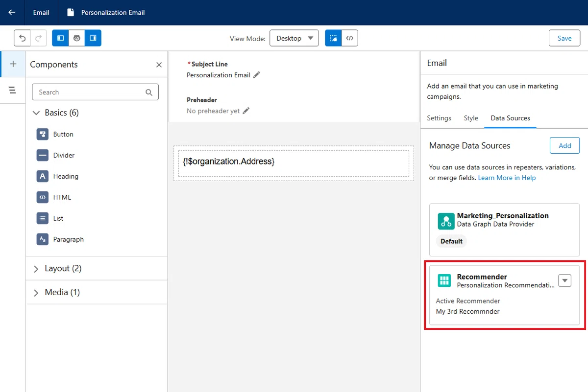Image resolution: width=588 pixels, height=392 pixels.
Task: Click the Marketing_Personalization data graph icon
Action: point(446,221)
